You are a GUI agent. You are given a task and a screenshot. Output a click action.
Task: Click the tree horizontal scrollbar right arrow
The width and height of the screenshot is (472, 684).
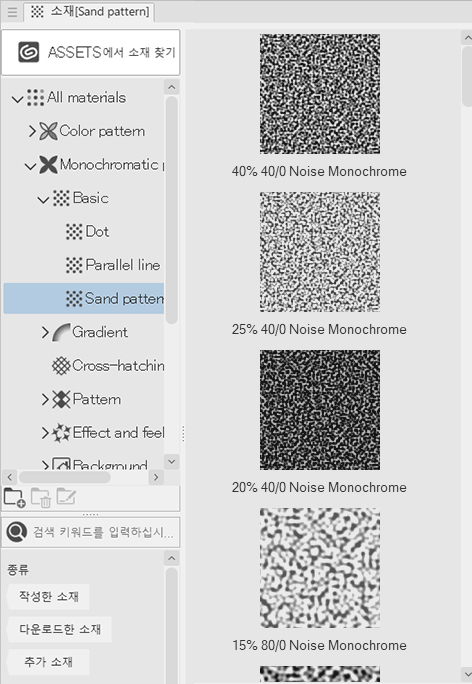156,477
